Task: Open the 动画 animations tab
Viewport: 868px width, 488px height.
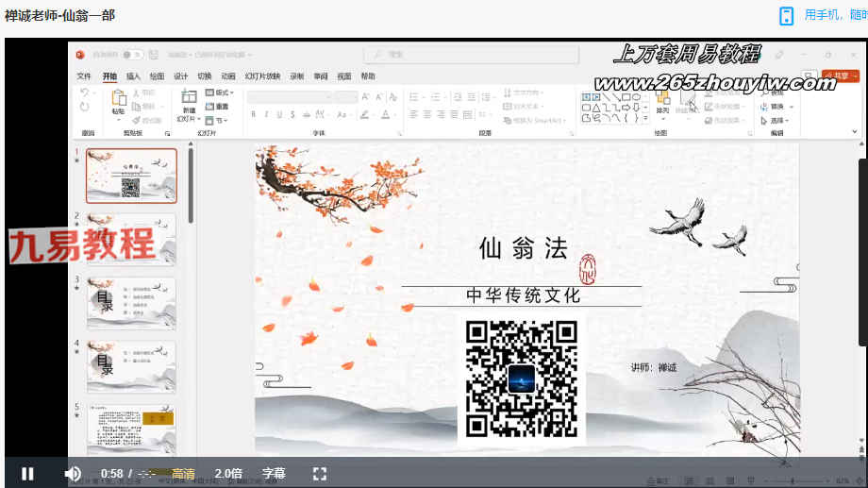Action: click(x=228, y=76)
